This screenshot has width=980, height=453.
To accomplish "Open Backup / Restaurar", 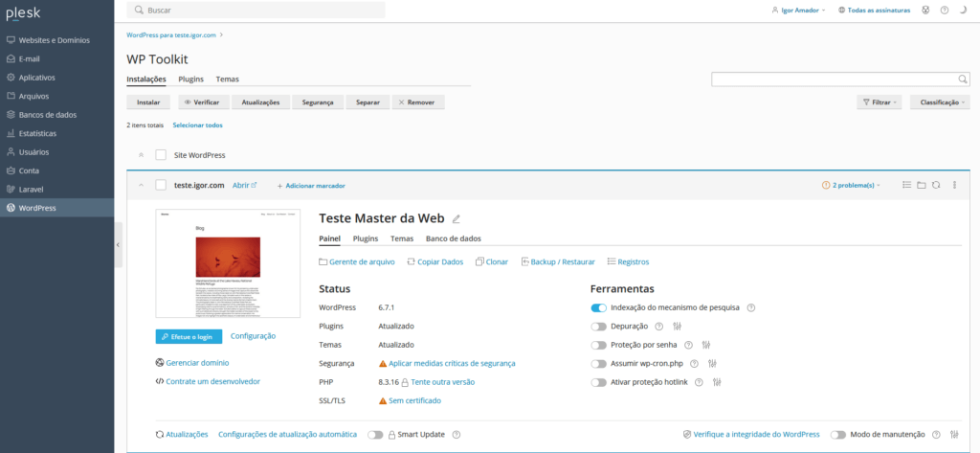I will tap(558, 262).
